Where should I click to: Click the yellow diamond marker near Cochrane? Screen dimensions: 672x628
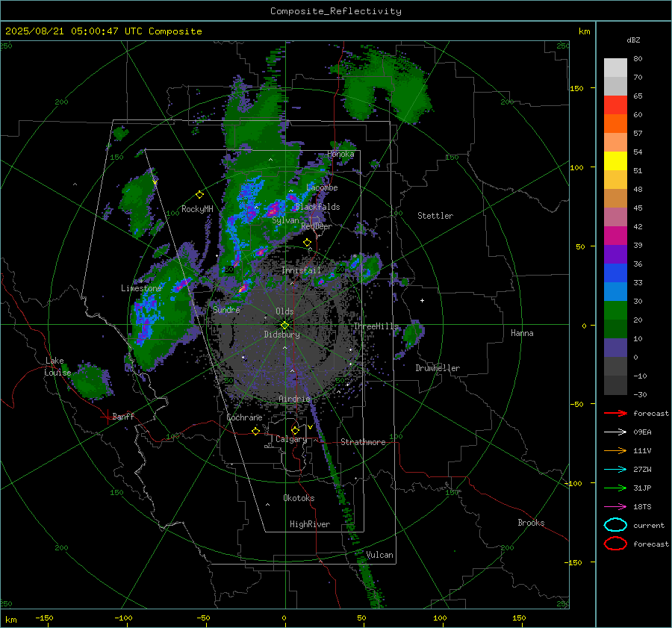click(x=255, y=431)
